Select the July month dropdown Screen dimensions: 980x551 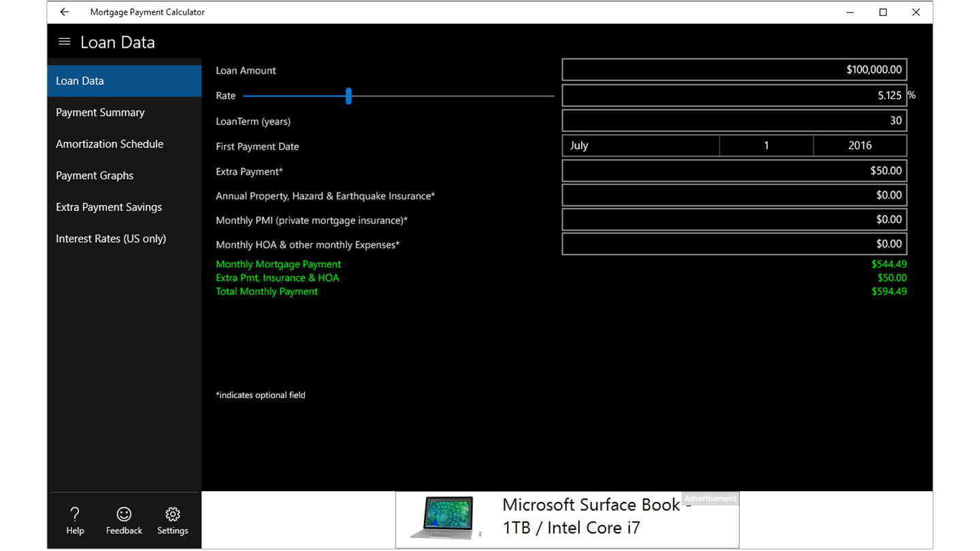[x=641, y=146]
